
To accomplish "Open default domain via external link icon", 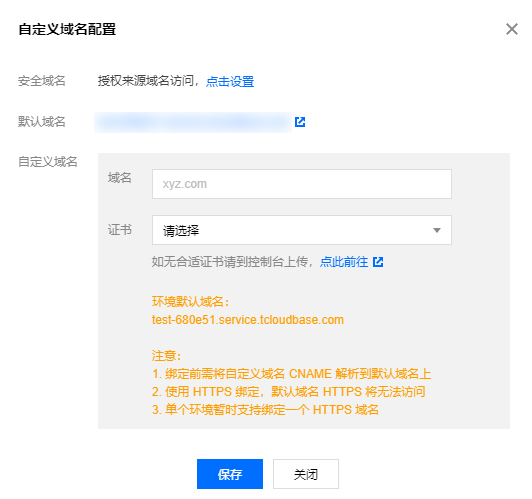I will coord(300,122).
